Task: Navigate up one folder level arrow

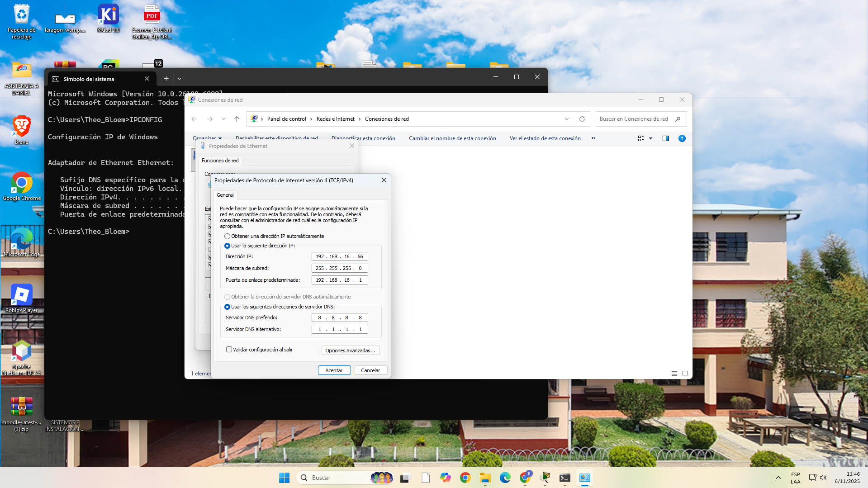Action: 237,118
